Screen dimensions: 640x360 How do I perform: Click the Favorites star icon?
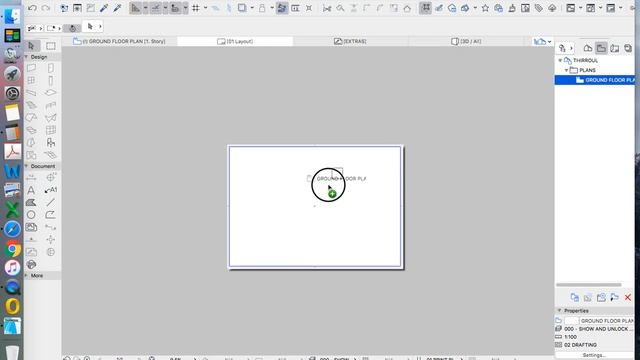pos(485,8)
